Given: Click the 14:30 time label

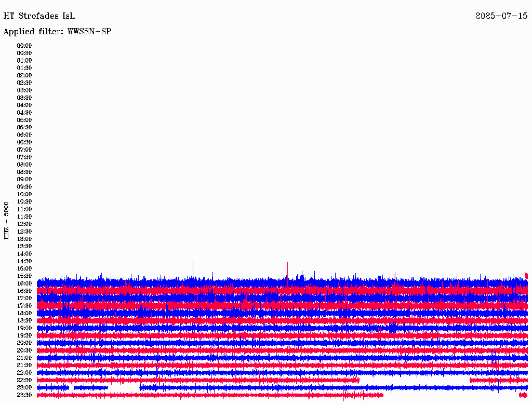Looking at the screenshot, I should pyautogui.click(x=24, y=262).
